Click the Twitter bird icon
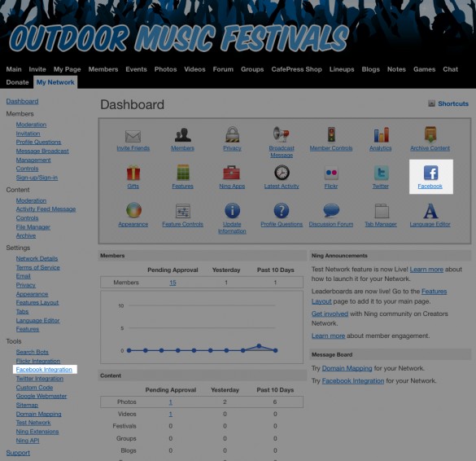The image size is (476, 461). (x=381, y=173)
